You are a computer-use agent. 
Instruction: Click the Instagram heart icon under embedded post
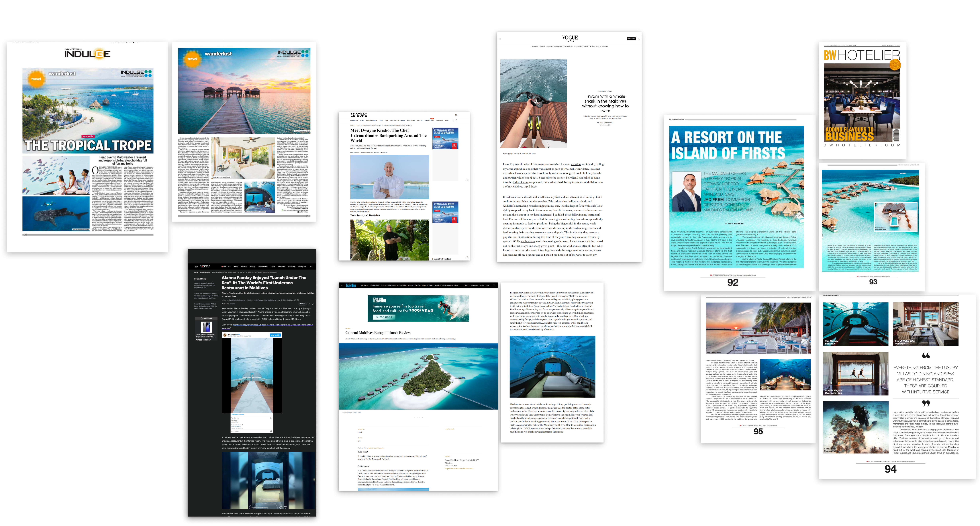[x=232, y=418]
